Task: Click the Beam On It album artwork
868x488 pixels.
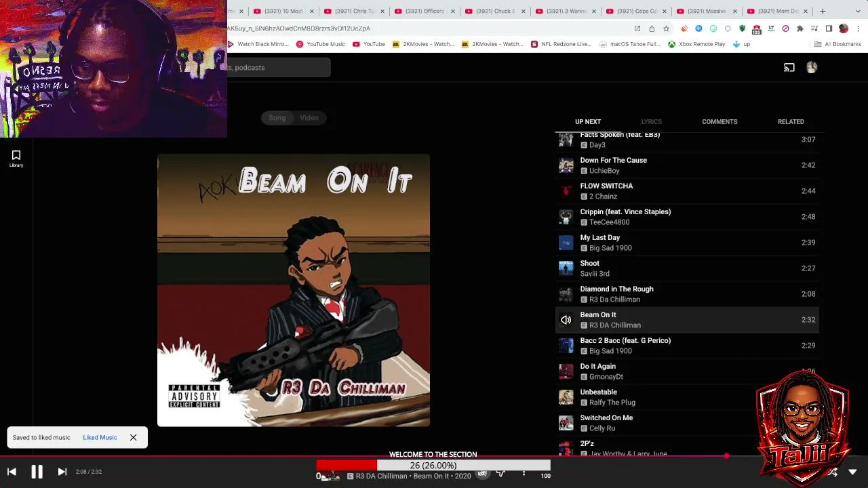Action: 294,290
